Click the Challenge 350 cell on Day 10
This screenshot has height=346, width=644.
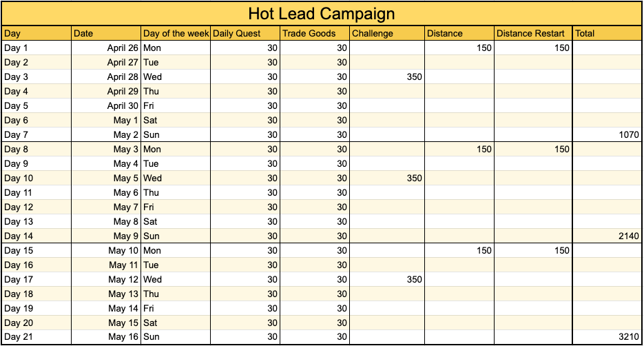387,179
